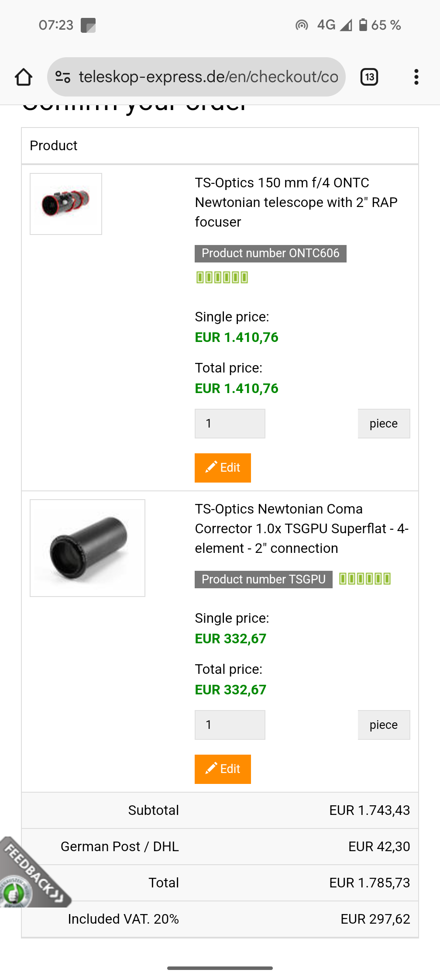Image resolution: width=440 pixels, height=980 pixels.
Task: Open TS-Optics 150 mm f/4 ONTC product link
Action: point(296,202)
